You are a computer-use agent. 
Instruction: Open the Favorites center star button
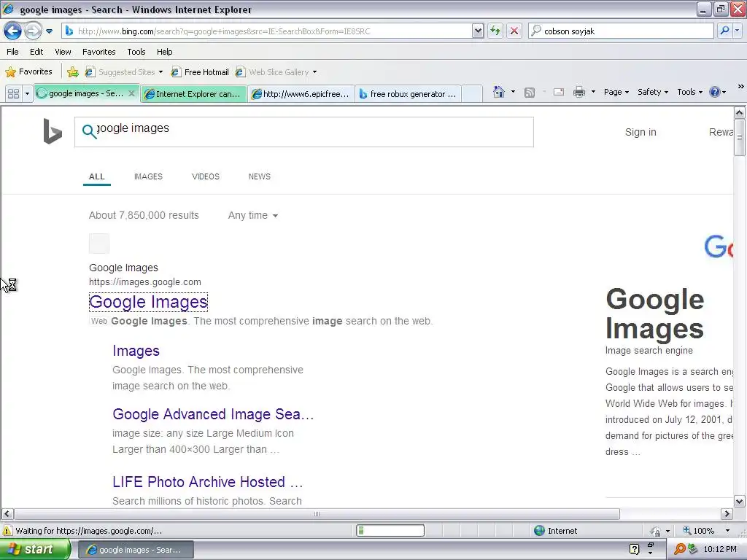click(x=28, y=72)
